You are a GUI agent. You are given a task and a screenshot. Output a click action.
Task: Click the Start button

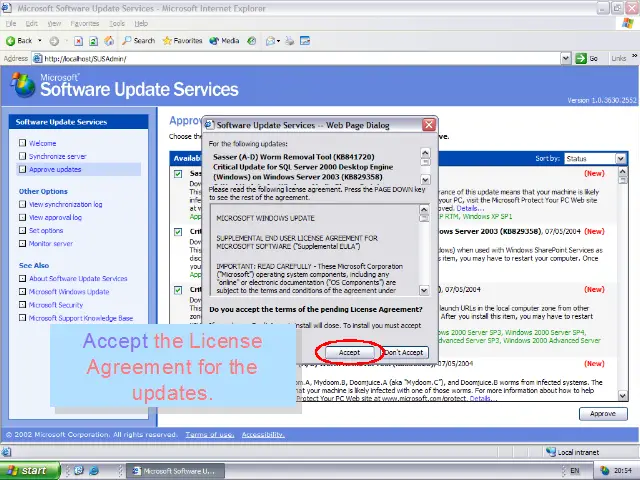30,471
